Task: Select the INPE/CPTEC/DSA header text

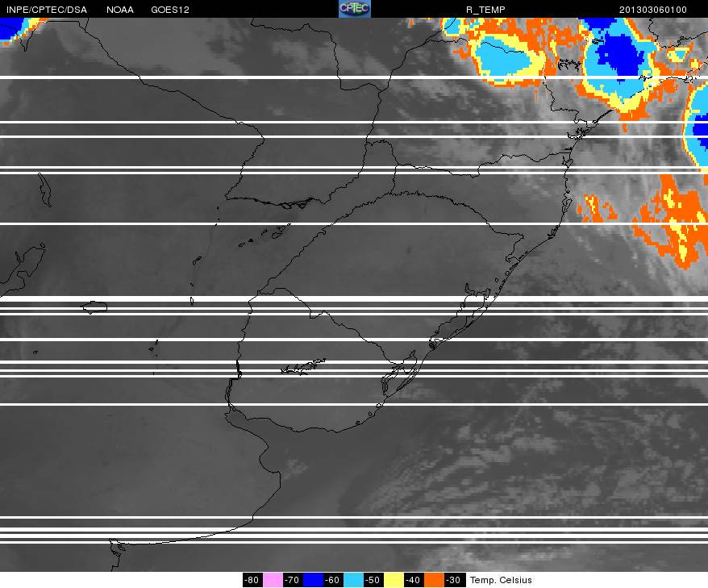Action: (47, 10)
